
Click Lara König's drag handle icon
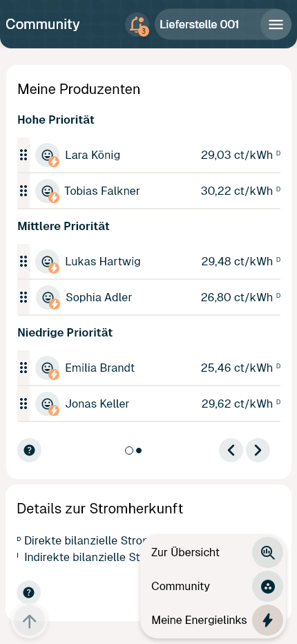click(23, 155)
